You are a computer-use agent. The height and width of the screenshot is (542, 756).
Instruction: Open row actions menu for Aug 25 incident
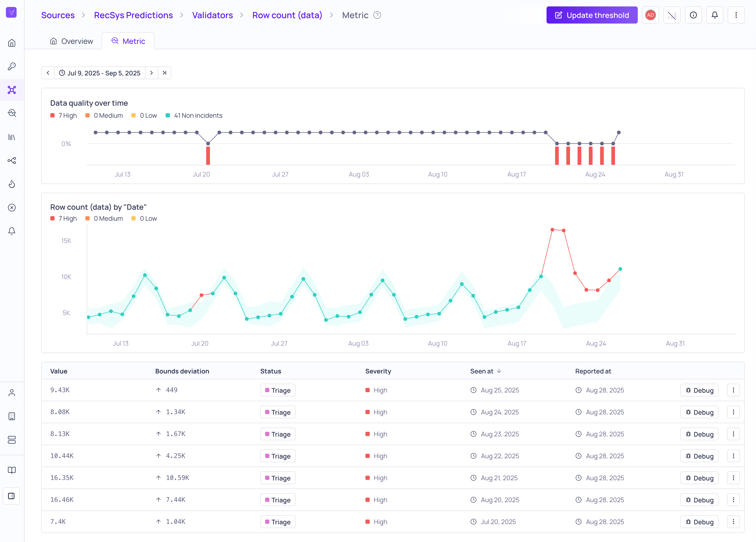tap(733, 390)
